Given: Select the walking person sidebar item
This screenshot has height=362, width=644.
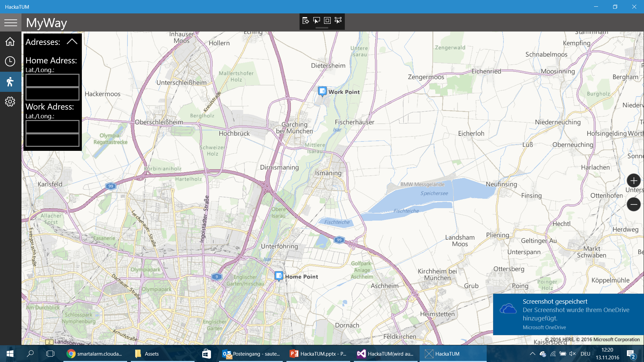Looking at the screenshot, I should [x=10, y=82].
